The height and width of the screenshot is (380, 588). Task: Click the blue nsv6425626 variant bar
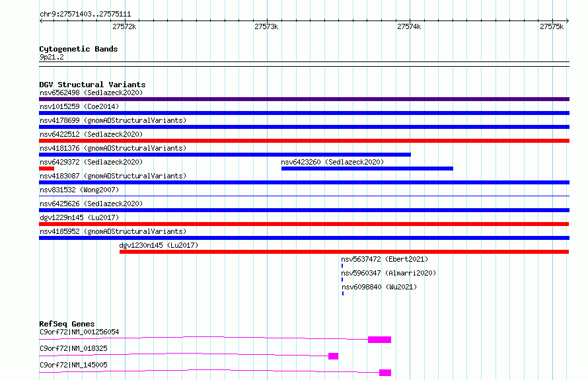[304, 210]
